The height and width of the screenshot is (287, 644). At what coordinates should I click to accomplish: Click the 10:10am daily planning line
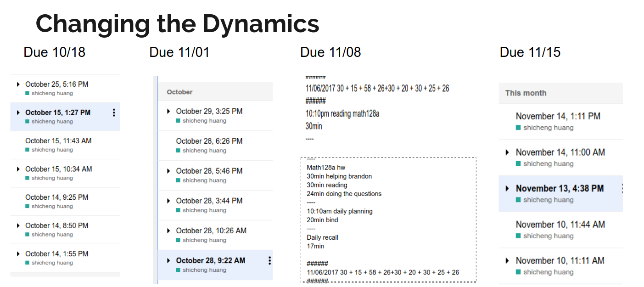pyautogui.click(x=340, y=211)
